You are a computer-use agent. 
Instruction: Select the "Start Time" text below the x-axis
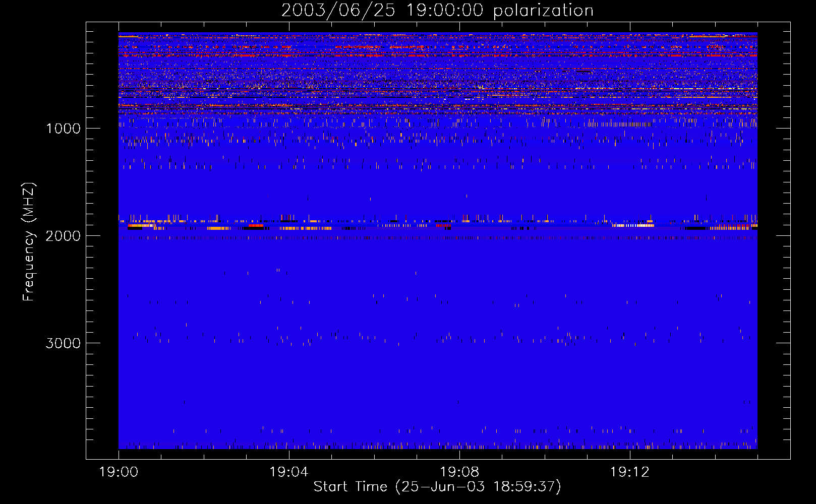[x=350, y=486]
